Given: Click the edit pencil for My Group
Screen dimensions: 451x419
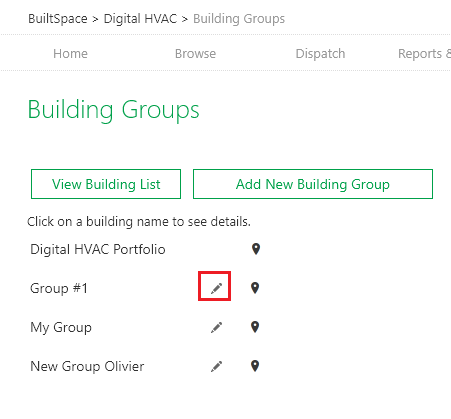Looking at the screenshot, I should (216, 327).
